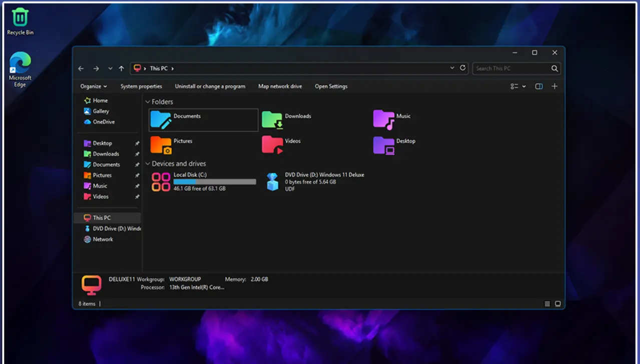
Task: Select This PC in the navigation pane
Action: point(107,218)
